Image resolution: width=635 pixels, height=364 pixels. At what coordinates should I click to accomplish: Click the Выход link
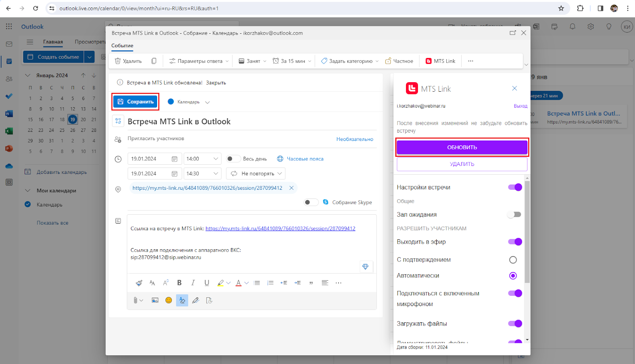pyautogui.click(x=520, y=106)
